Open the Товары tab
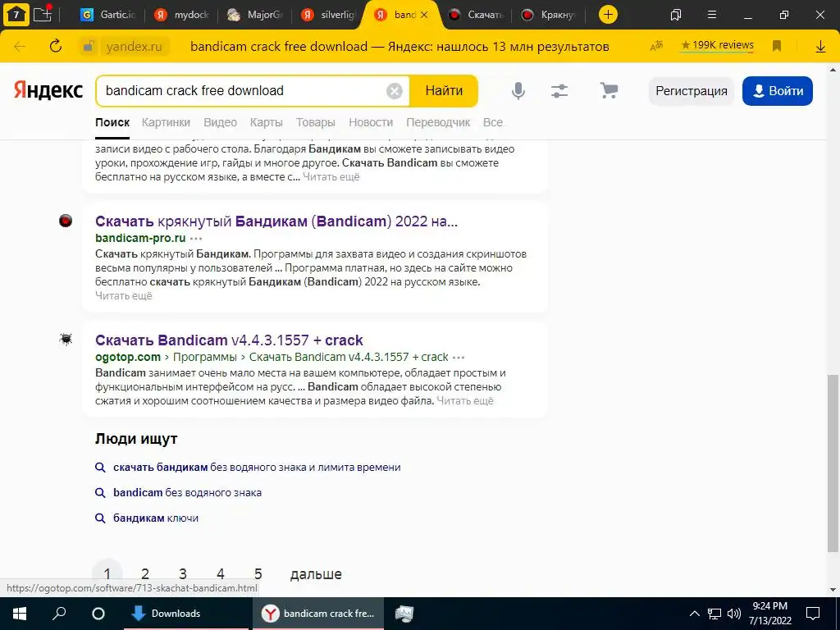This screenshot has height=630, width=840. pos(316,122)
